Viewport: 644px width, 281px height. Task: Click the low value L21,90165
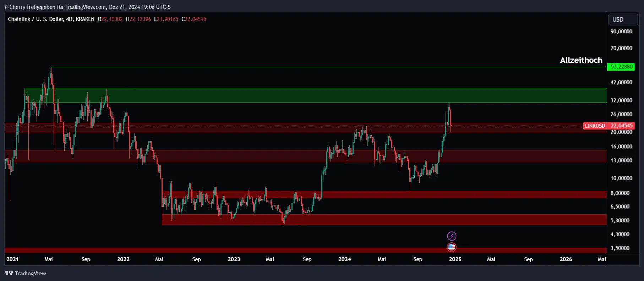coord(166,19)
